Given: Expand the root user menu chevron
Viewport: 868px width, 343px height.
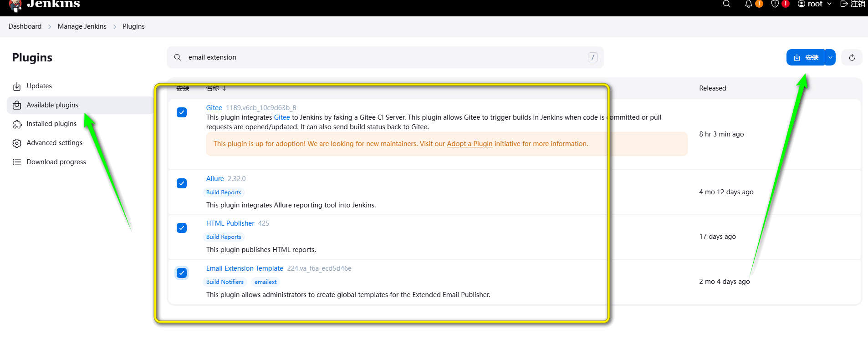Looking at the screenshot, I should (x=829, y=4).
